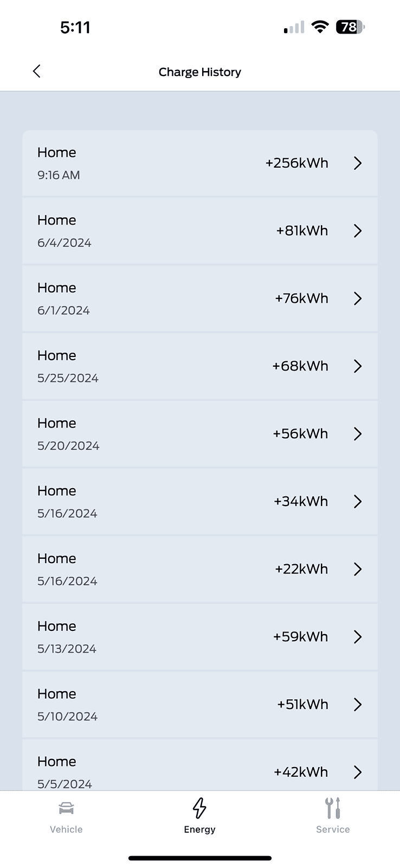Open the Home charge from 5/20/2024
Viewport: 400px width, 868px height.
[x=199, y=434]
